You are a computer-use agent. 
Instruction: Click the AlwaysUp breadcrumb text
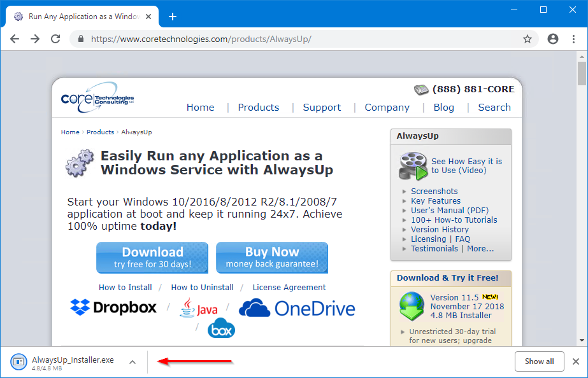point(136,132)
